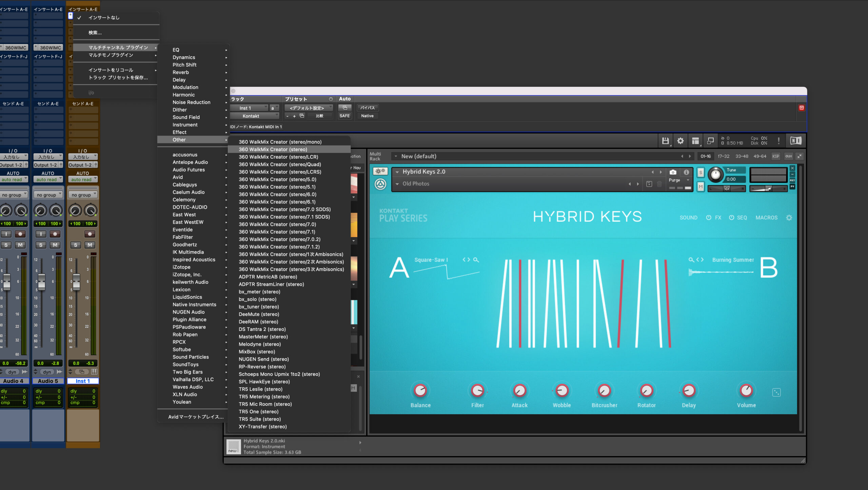The width and height of the screenshot is (868, 490).
Task: Open the MACROS page in Hybrid Keys
Action: 766,218
